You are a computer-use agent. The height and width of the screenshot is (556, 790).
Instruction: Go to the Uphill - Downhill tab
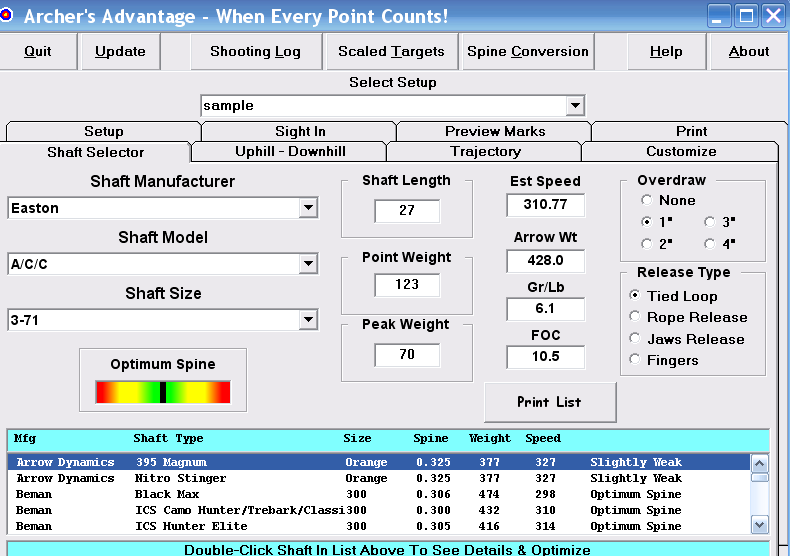(x=289, y=152)
